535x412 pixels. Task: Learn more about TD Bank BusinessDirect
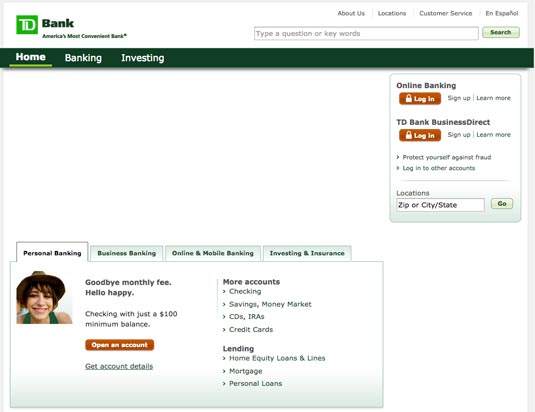493,135
